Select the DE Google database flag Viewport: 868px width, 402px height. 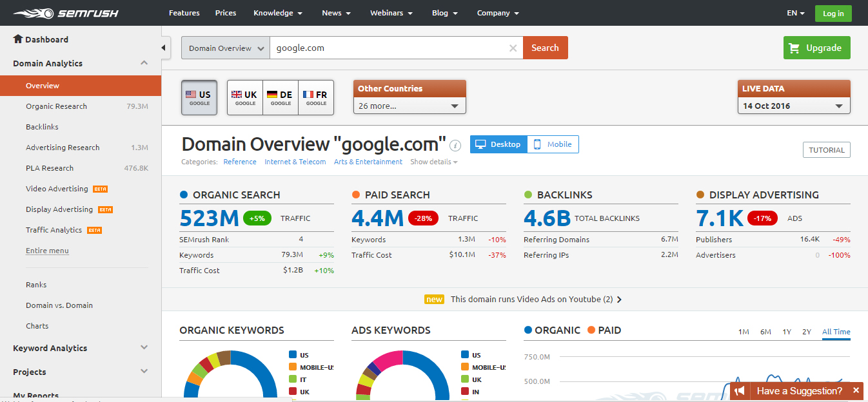coord(280,97)
